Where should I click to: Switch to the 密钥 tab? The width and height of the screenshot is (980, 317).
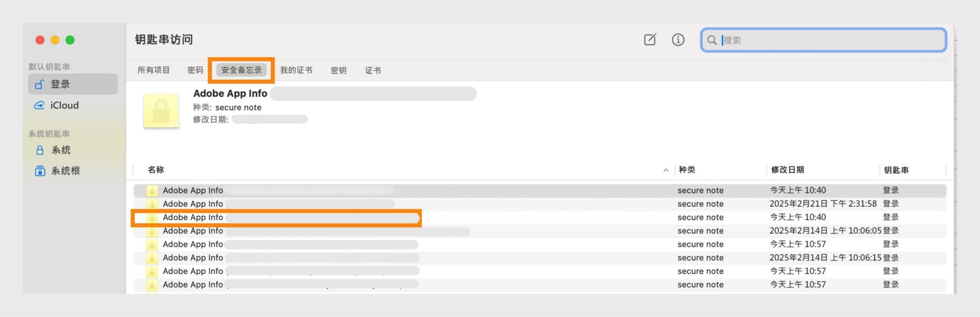(x=338, y=70)
